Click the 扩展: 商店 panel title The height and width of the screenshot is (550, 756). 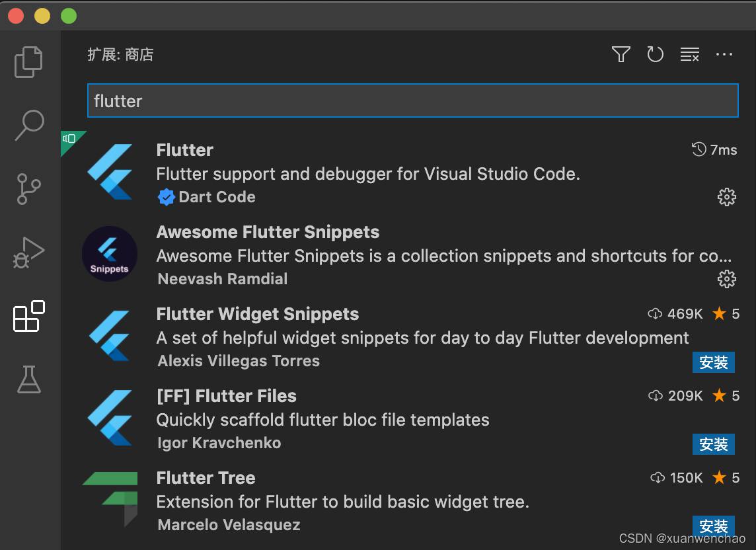coord(120,54)
